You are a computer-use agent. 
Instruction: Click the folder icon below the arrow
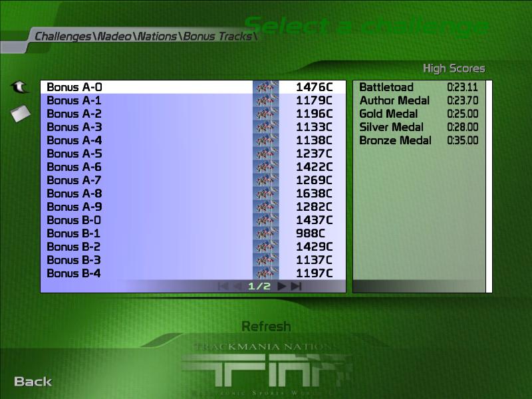point(21,114)
